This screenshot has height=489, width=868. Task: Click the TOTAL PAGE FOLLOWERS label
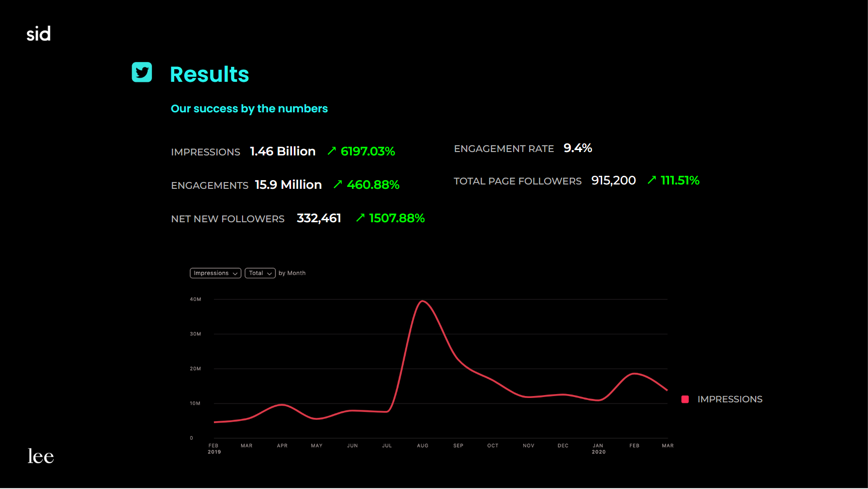click(518, 181)
